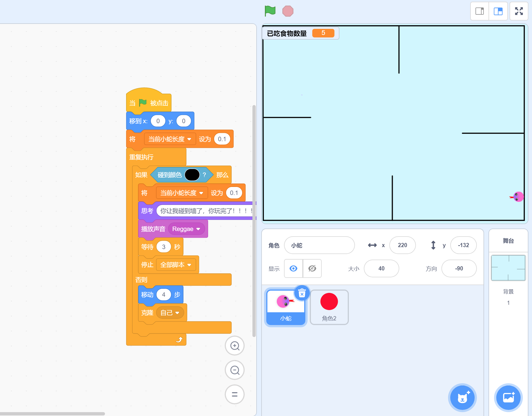Edit the sprite direction value -90
Screen dimensions: 532x416
pyautogui.click(x=459, y=268)
